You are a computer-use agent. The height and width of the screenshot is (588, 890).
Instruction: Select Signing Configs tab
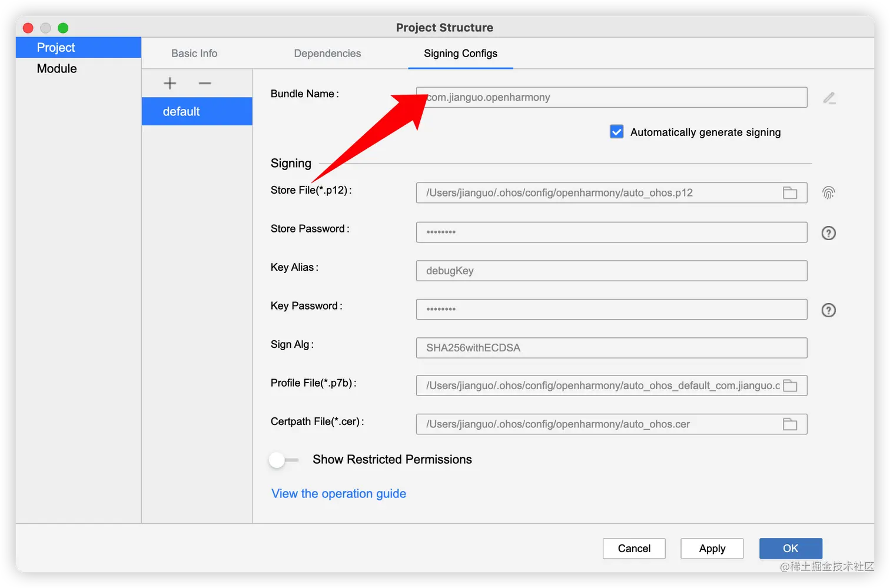pyautogui.click(x=460, y=54)
